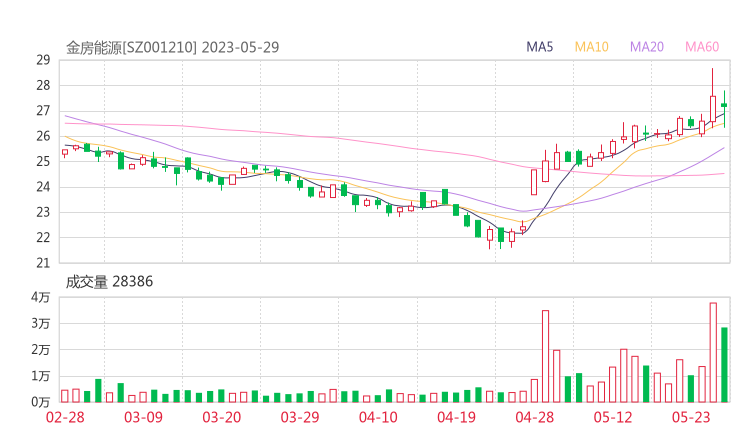Click the chart title 金房能源[SZ001210]
This screenshot has width=740, height=440.
point(131,47)
